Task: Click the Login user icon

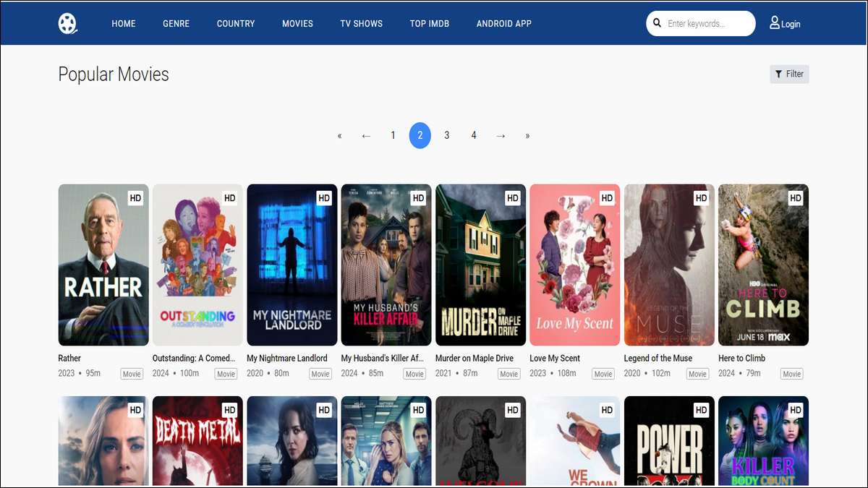Action: coord(775,23)
